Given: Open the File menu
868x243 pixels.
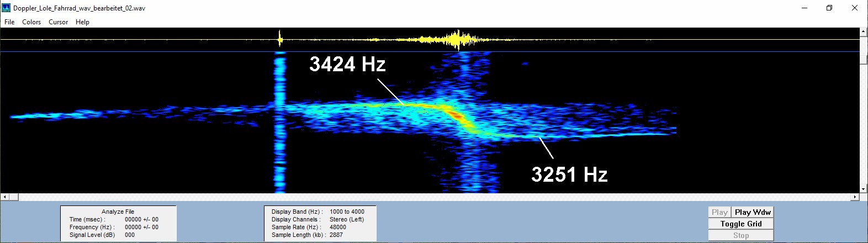Looking at the screenshot, I should coord(9,22).
